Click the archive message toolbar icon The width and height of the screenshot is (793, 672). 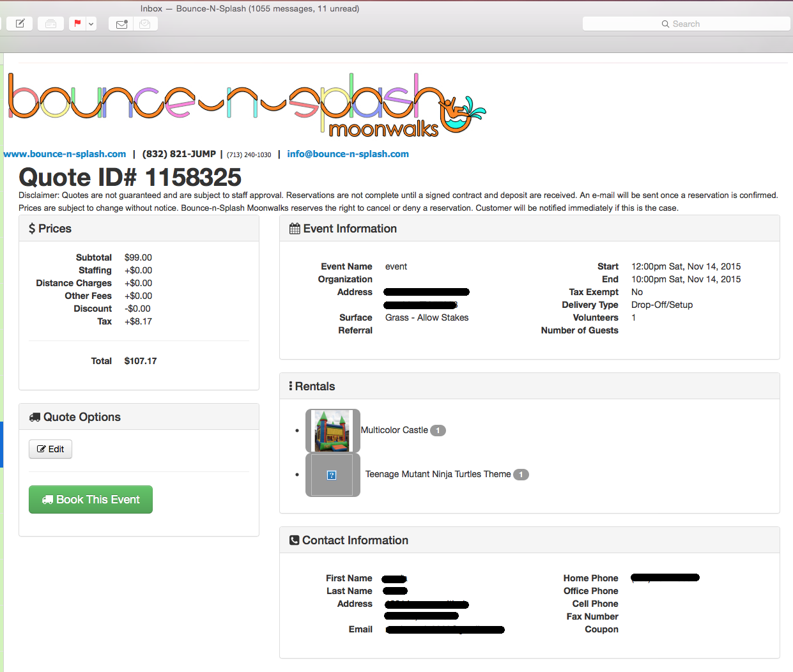click(x=50, y=24)
